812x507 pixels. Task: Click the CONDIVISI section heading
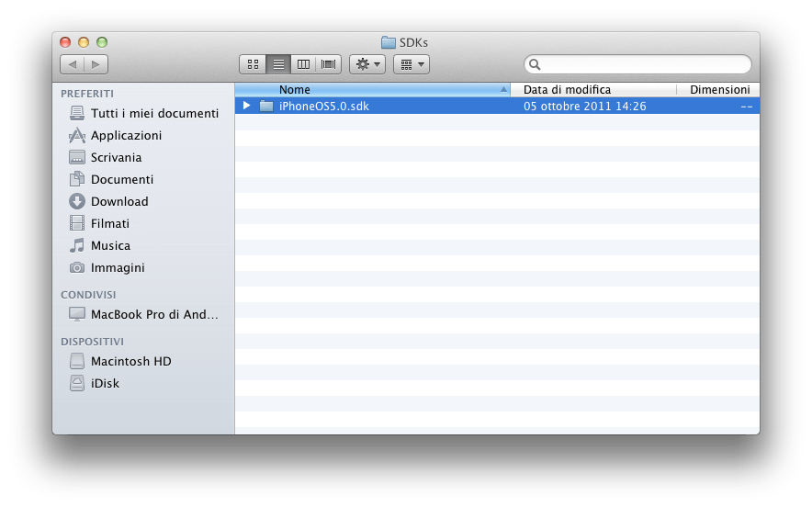point(88,295)
